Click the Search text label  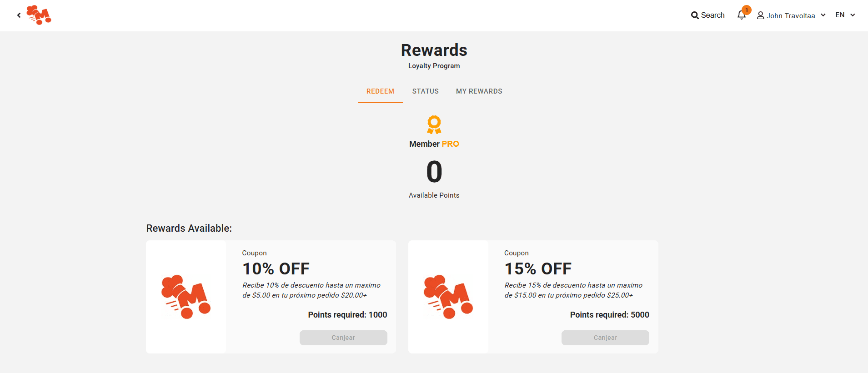(712, 15)
